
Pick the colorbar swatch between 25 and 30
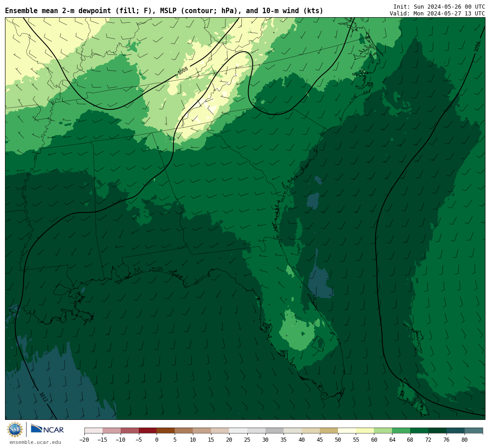[256, 431]
